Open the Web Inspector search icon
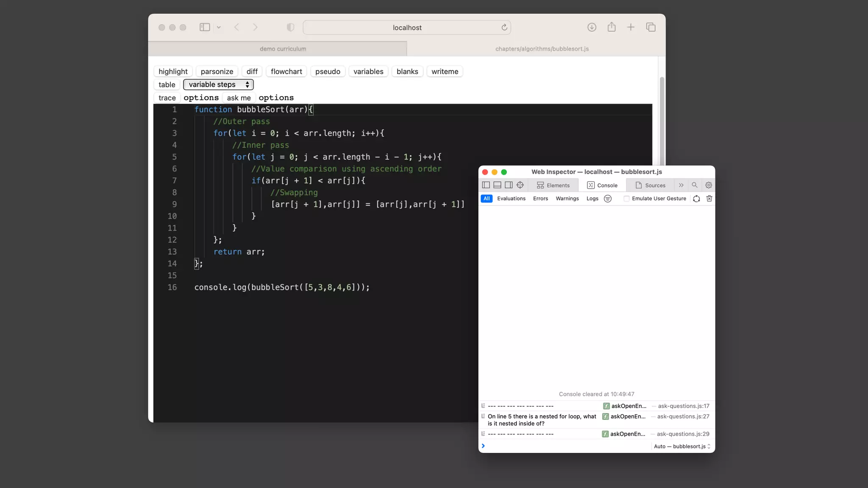The height and width of the screenshot is (488, 868). point(694,185)
